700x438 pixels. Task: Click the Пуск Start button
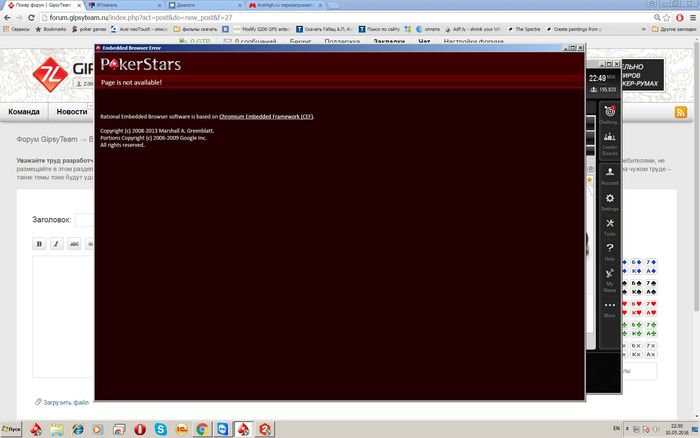(x=11, y=429)
